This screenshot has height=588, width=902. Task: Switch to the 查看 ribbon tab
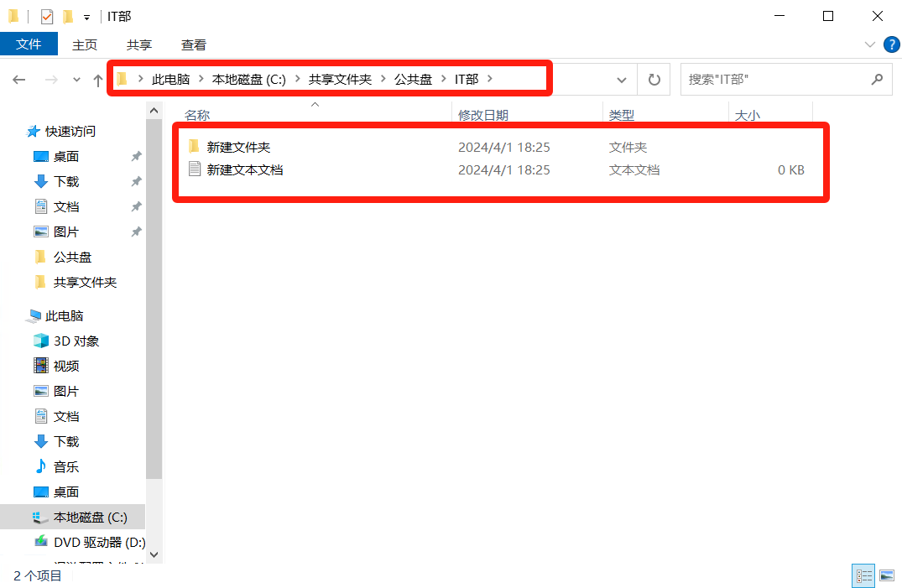193,44
